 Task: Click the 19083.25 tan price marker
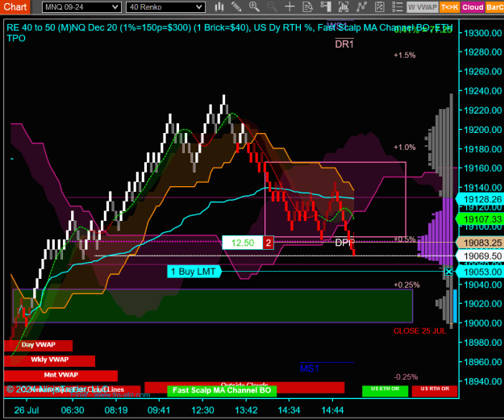point(480,243)
